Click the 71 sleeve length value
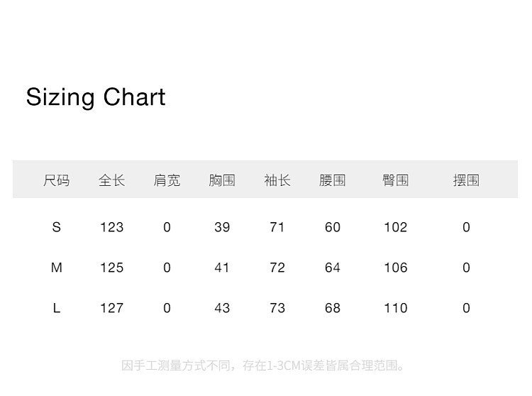The width and height of the screenshot is (532, 396). [x=277, y=227]
